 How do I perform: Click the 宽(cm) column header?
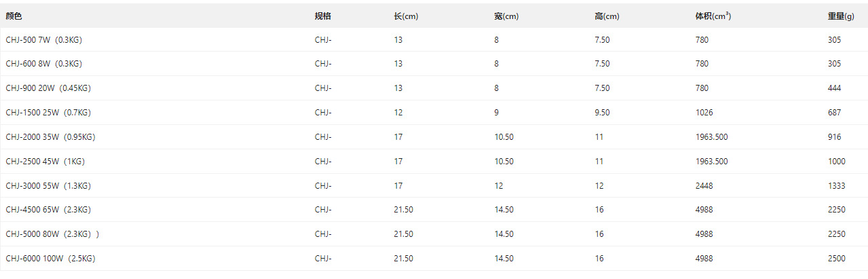pos(506,16)
